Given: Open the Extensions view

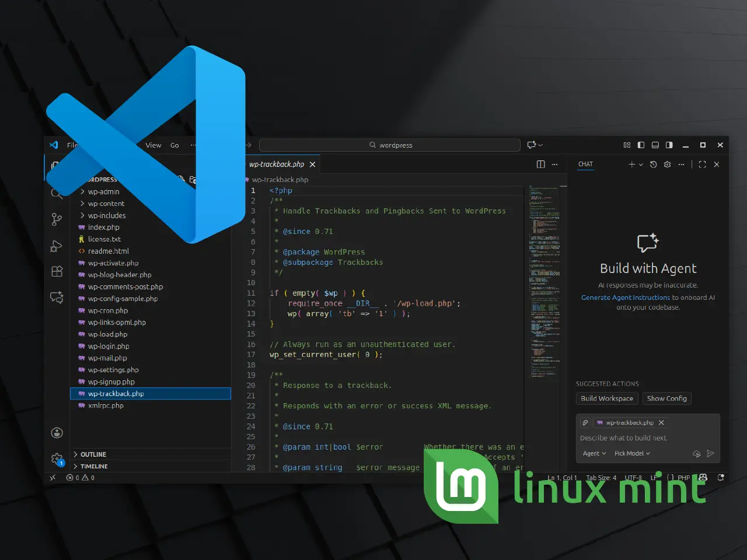Looking at the screenshot, I should (57, 271).
